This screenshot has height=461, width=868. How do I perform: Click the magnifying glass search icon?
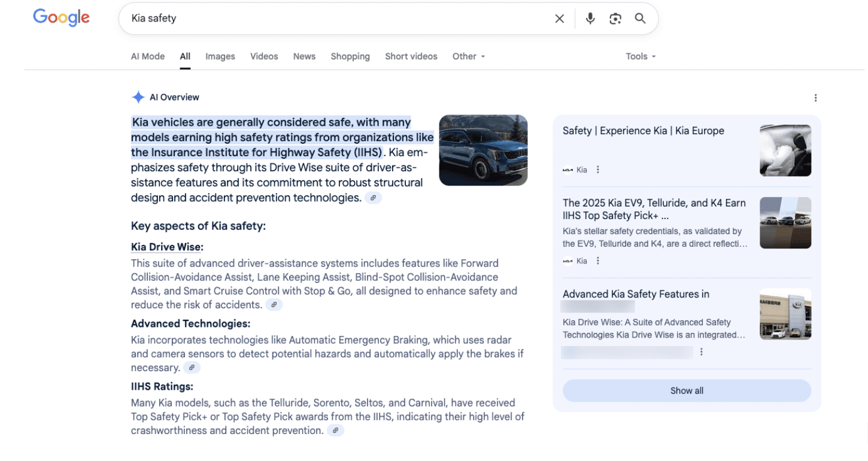point(640,19)
